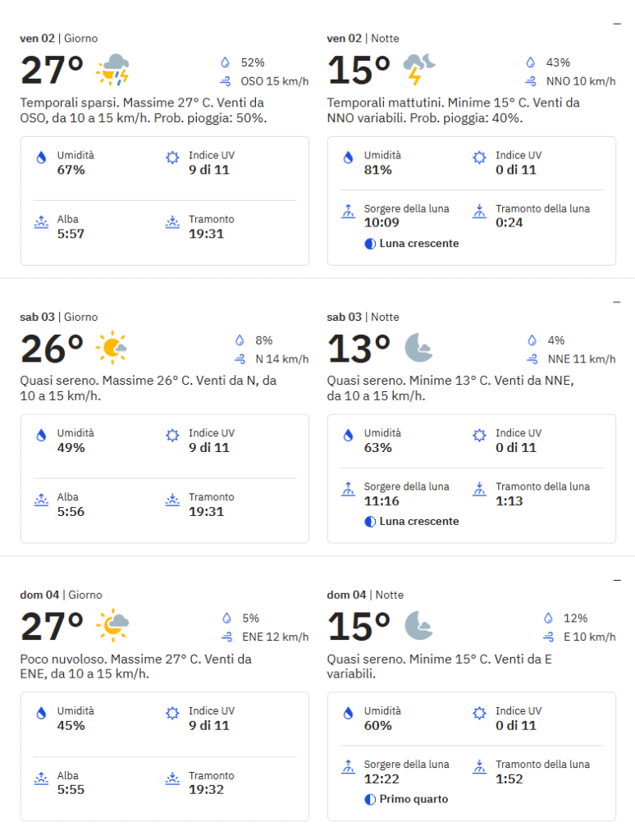The width and height of the screenshot is (635, 840).
Task: Click the ven 02 Giorno heading
Action: point(59,39)
